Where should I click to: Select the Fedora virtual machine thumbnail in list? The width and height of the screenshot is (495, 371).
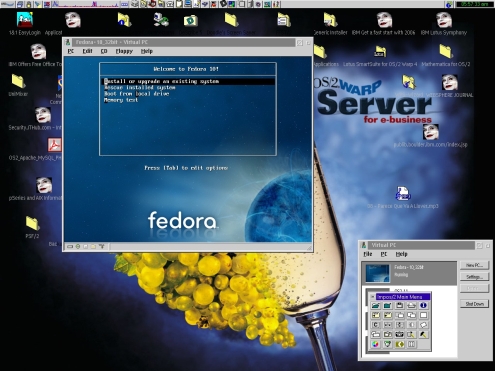click(377, 273)
